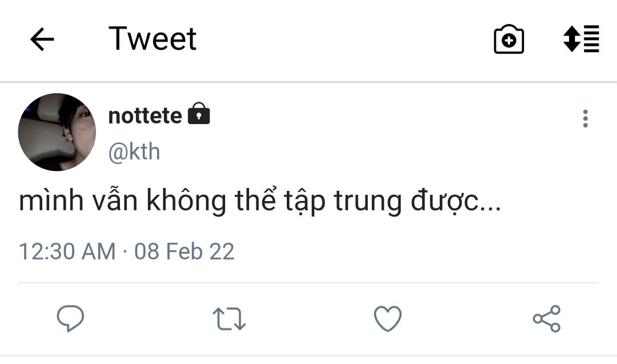Click the 08 Feb 22 date
Viewport: 617px width, 364px height.
pyautogui.click(x=184, y=251)
